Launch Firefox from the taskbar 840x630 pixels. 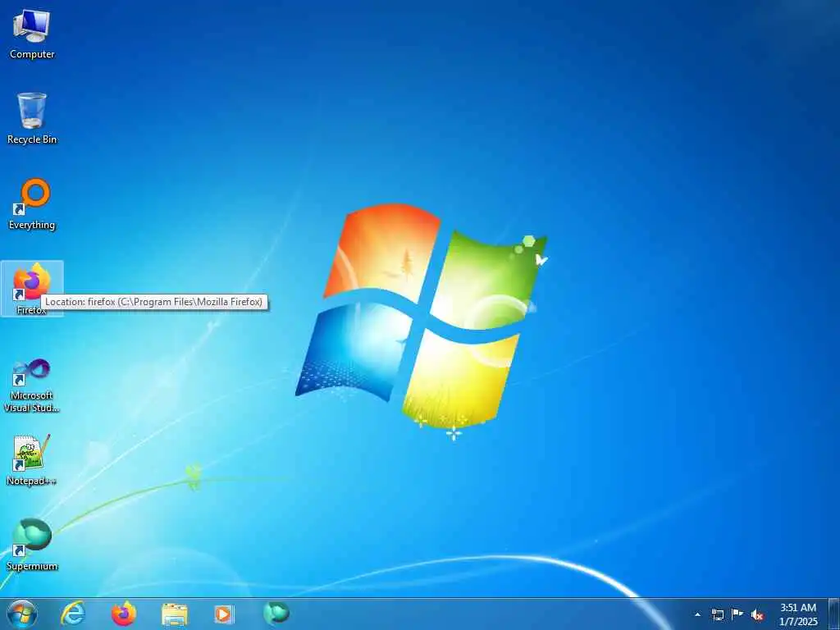[x=124, y=614]
